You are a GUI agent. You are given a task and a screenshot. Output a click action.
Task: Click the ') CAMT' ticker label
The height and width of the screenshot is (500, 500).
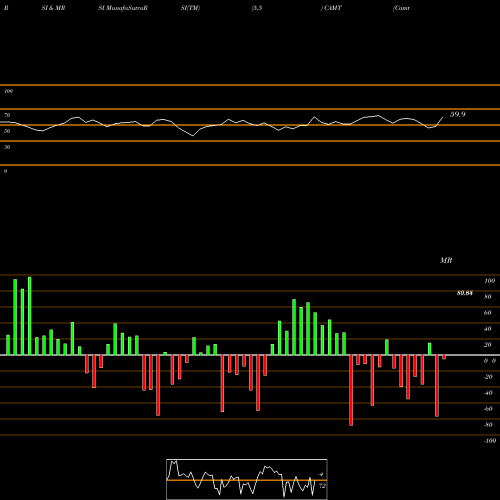pyautogui.click(x=331, y=8)
